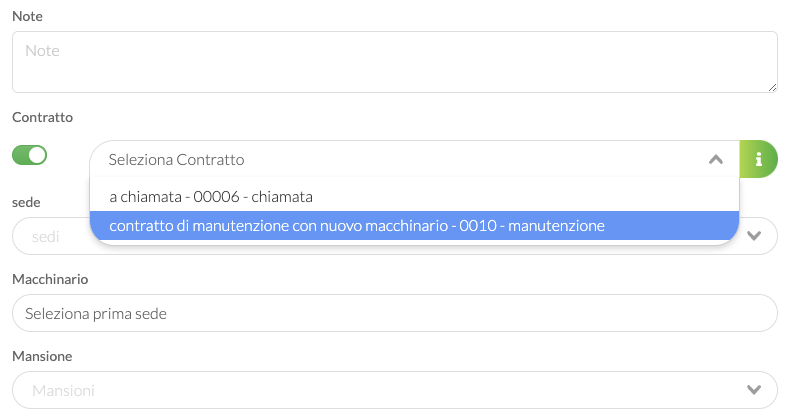Viewport: 792px width, 418px height.
Task: Toggle the Contratto switch off
Action: point(29,155)
